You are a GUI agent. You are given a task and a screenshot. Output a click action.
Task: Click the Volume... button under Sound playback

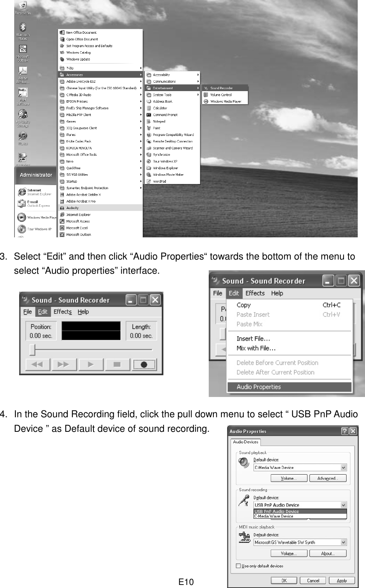tap(289, 478)
